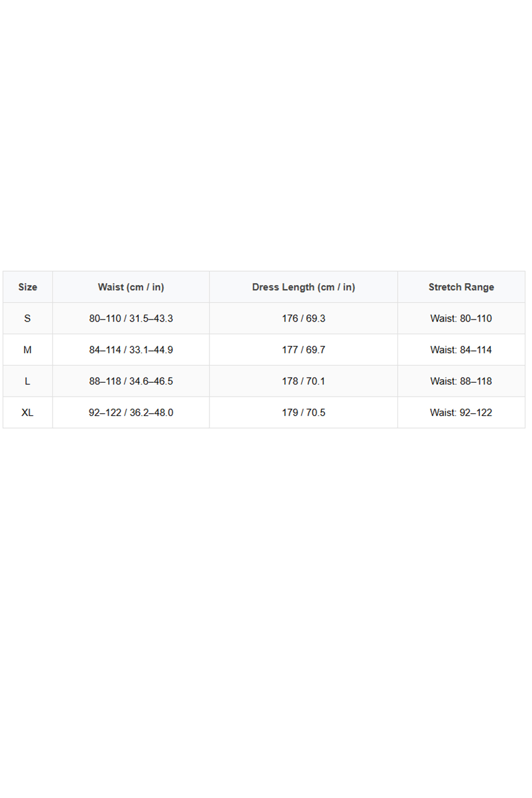
Task: Click the Size column header
Action: tap(28, 287)
